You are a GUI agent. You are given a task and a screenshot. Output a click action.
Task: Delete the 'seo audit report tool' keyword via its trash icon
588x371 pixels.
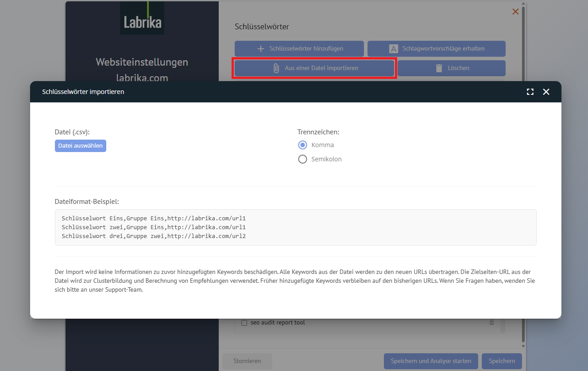point(491,323)
